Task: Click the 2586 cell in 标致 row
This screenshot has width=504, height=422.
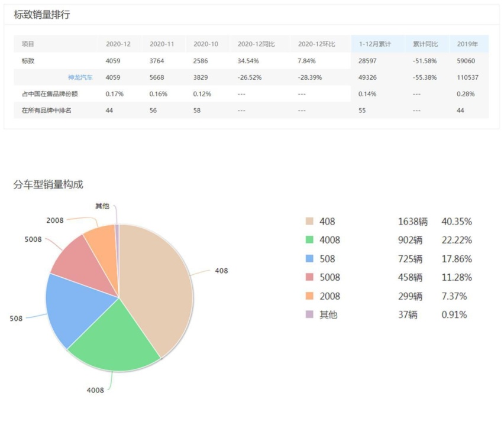Action: point(201,61)
